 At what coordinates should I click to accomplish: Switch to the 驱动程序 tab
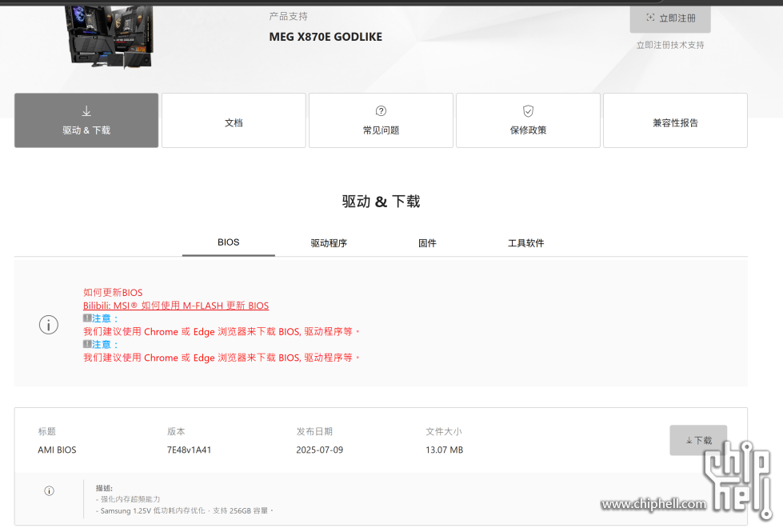point(329,243)
